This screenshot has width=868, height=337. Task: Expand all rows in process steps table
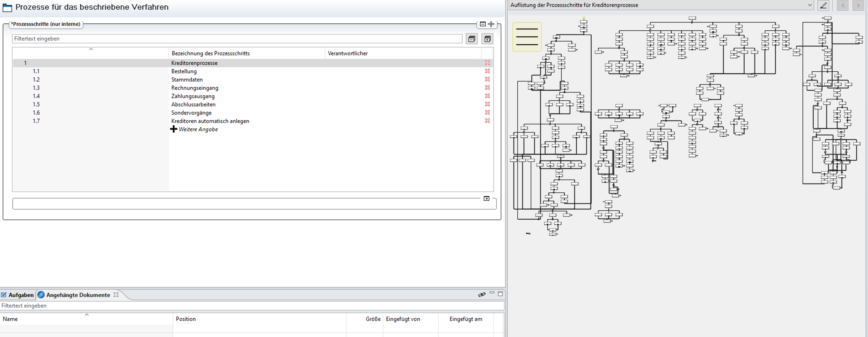(487, 39)
